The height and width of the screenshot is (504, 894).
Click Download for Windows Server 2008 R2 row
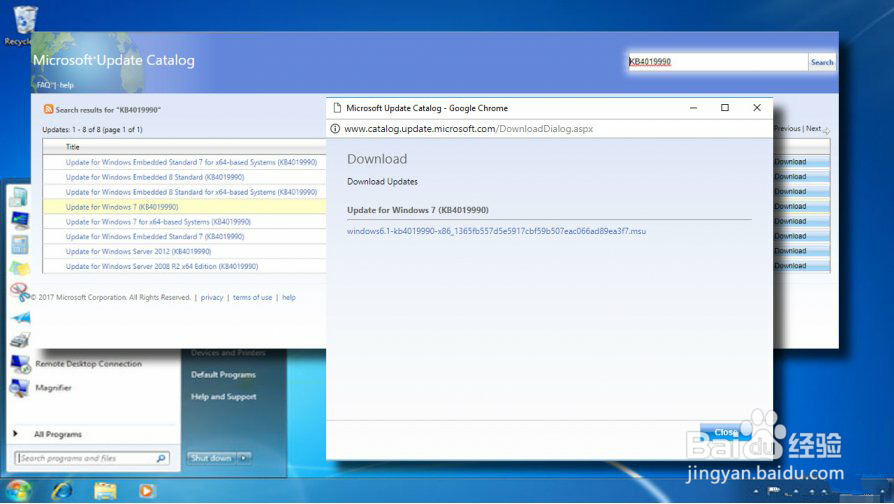click(x=800, y=266)
